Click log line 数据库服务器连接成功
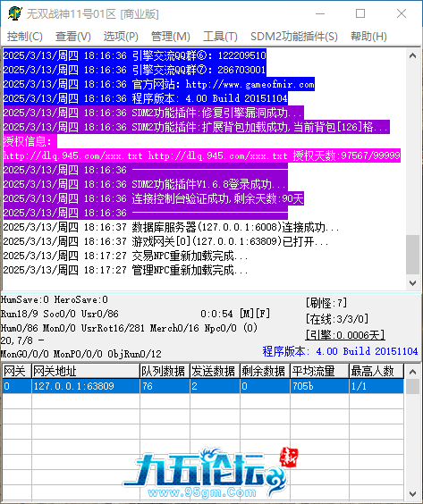423x504 pixels. coord(171,227)
